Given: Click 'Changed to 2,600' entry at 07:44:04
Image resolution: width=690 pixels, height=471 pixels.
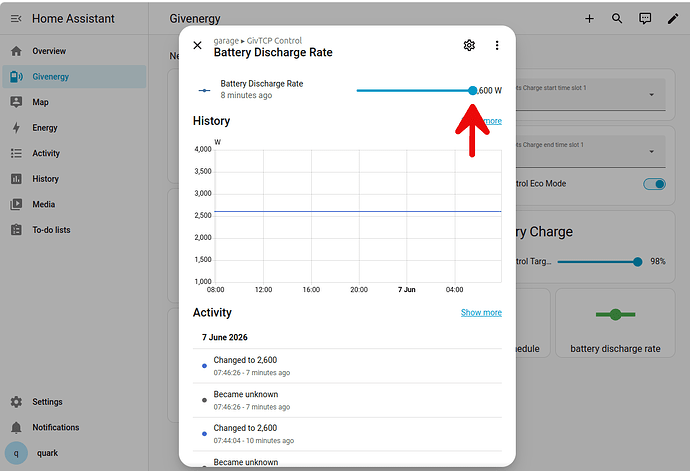Looking at the screenshot, I should pos(347,434).
